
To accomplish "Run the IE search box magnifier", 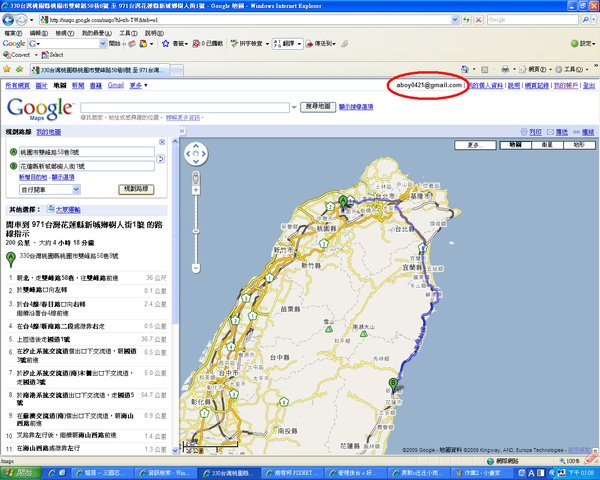I will [x=585, y=20].
